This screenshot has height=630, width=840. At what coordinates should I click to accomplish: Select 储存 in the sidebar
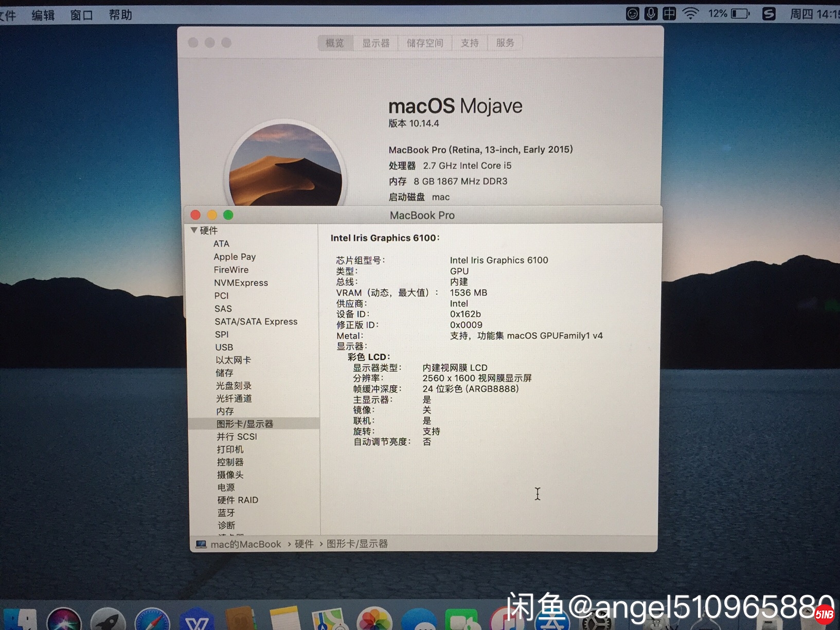225,373
